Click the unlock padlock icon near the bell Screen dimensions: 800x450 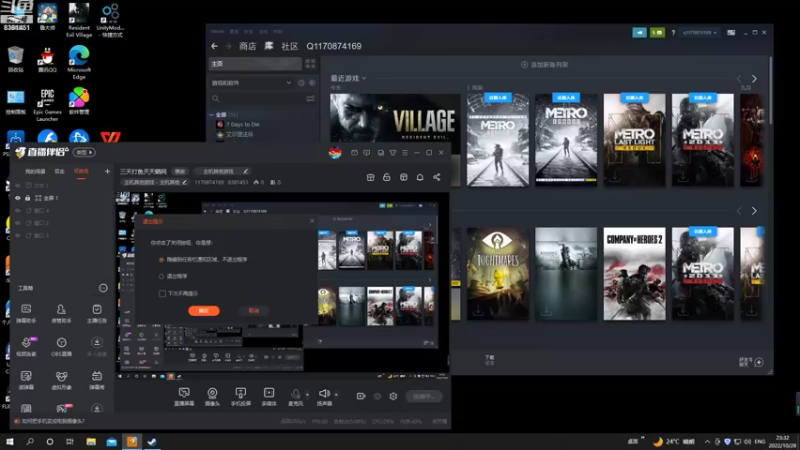click(387, 177)
